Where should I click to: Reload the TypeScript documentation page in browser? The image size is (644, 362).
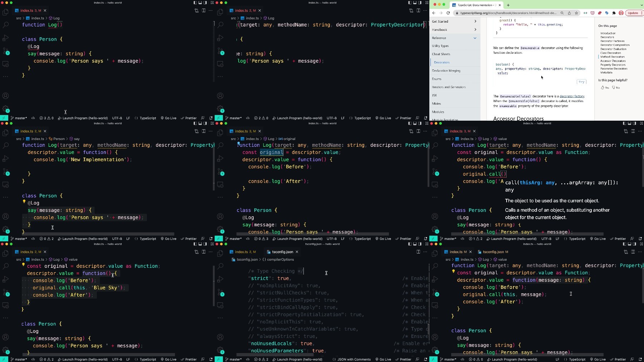point(448,13)
